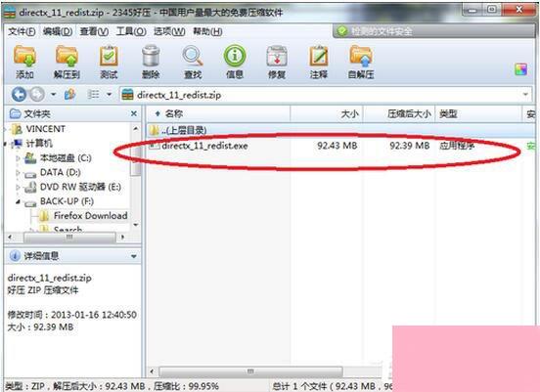Click the 92.39 MB compressed size cell

point(410,146)
